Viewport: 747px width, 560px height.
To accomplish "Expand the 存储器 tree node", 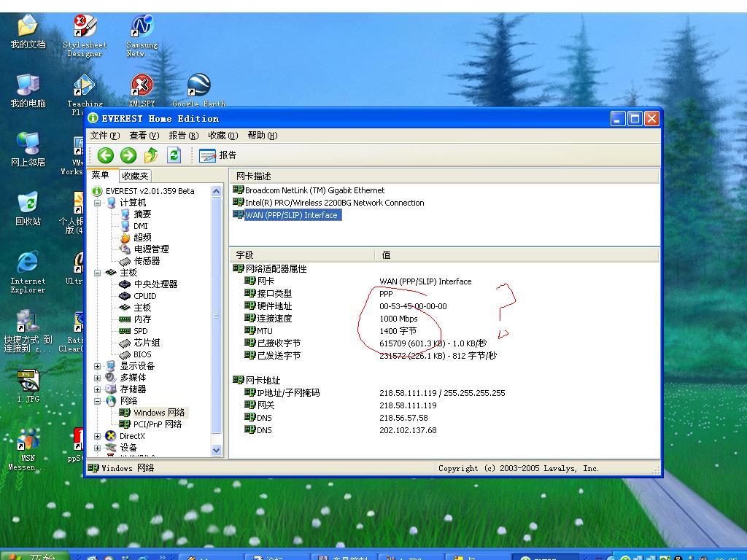I will tap(98, 389).
